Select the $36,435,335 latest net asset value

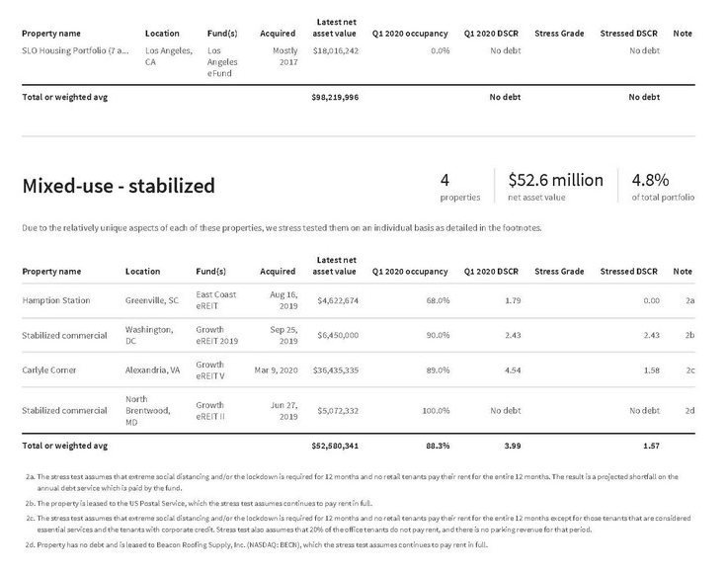tap(335, 370)
